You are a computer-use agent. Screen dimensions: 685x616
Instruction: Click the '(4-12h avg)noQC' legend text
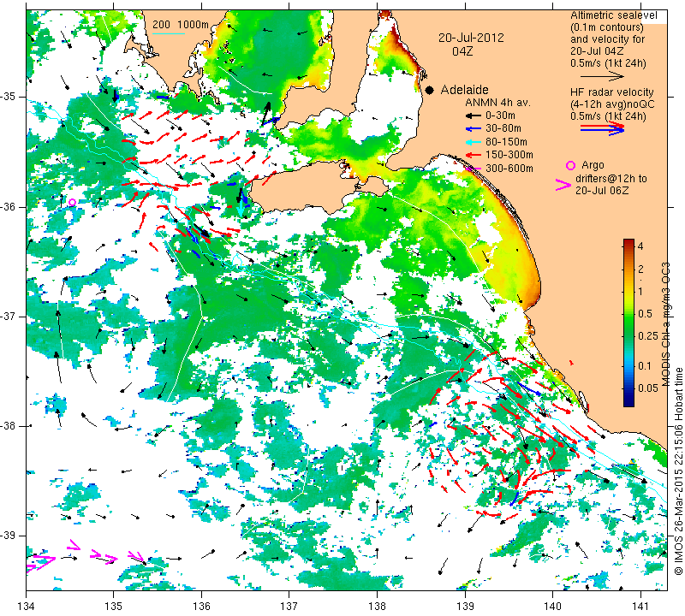pyautogui.click(x=612, y=104)
